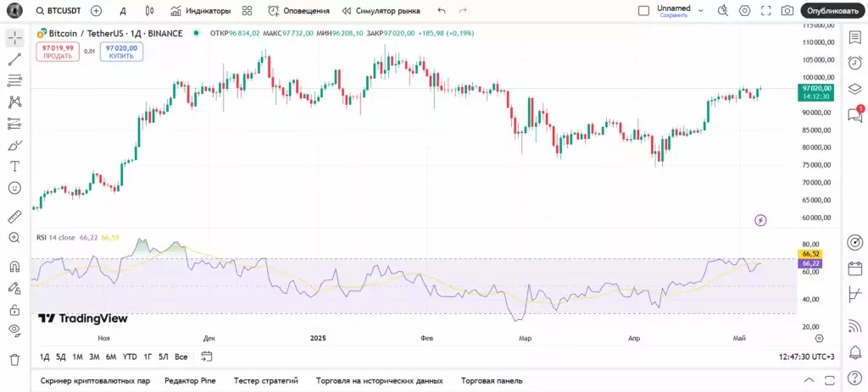The image size is (868, 392).
Task: Expand the Unnamed layout dropdown arrow
Action: coord(701,10)
